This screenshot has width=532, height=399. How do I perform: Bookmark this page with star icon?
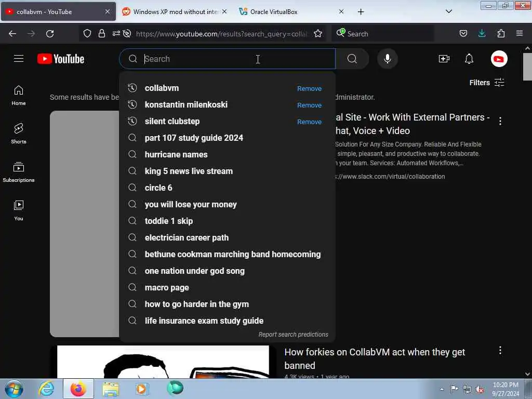coord(318,34)
